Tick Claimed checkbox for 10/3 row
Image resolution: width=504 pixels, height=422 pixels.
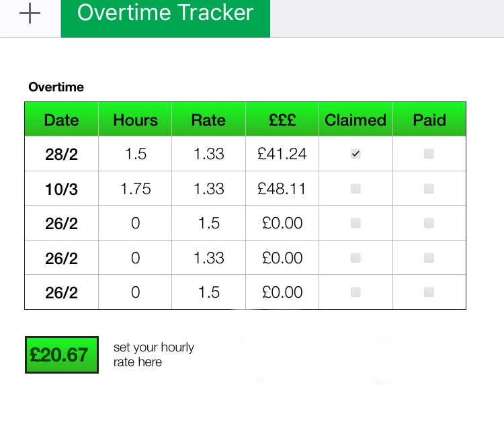pos(355,188)
